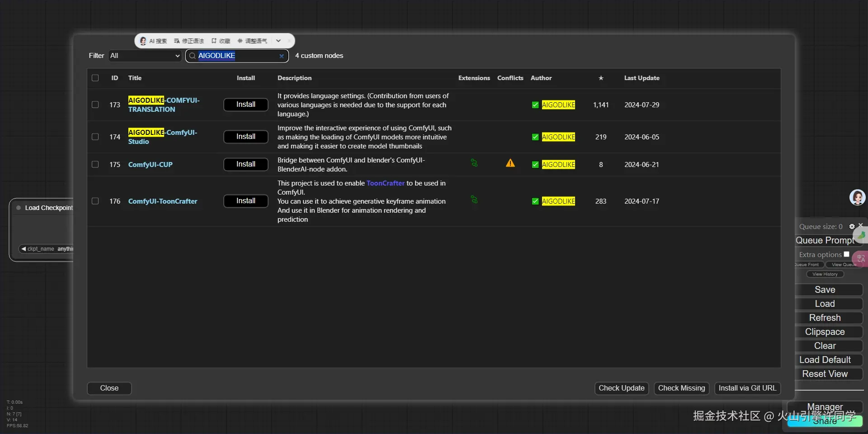Screen dimensions: 868x434
Task: Click the green verified check in ComfyUI-CUP row
Action: click(535, 165)
